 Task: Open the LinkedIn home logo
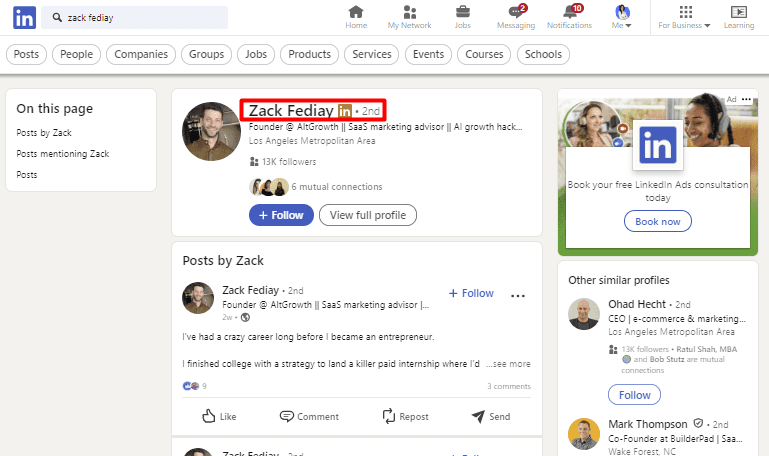25,18
